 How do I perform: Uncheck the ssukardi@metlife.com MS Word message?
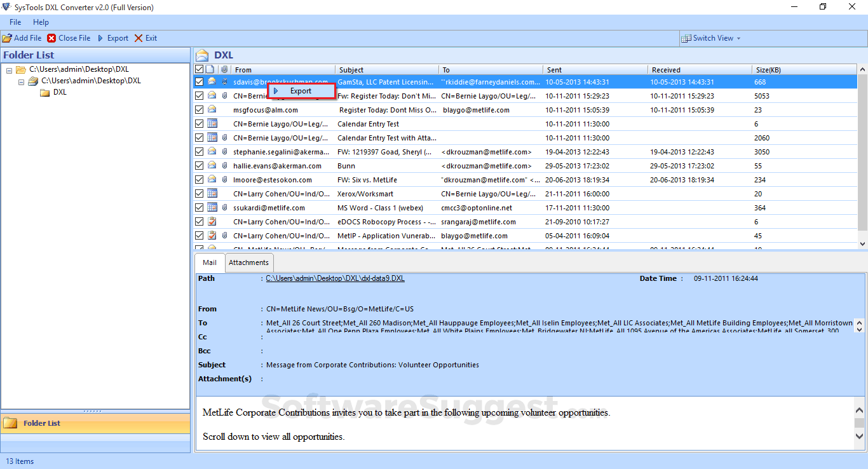click(199, 207)
